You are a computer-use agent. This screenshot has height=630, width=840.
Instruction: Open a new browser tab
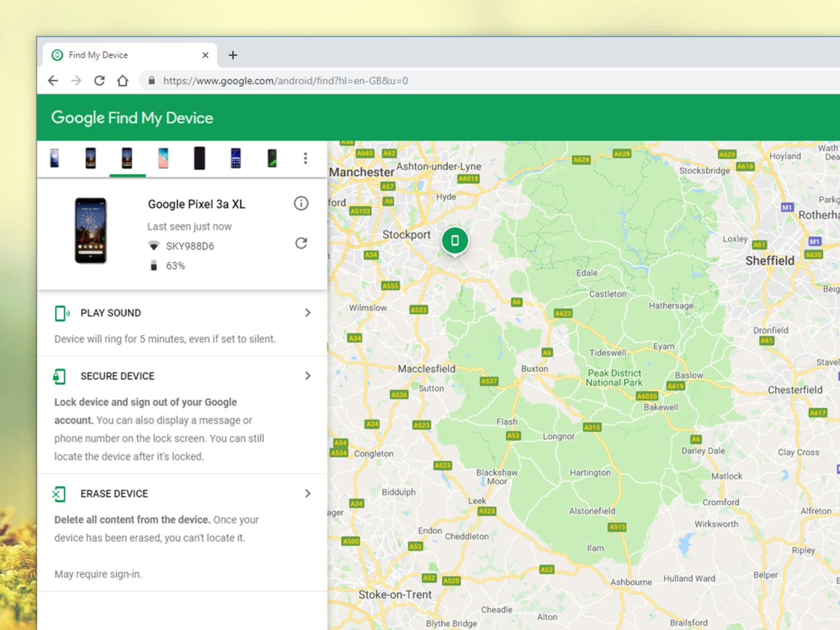233,54
